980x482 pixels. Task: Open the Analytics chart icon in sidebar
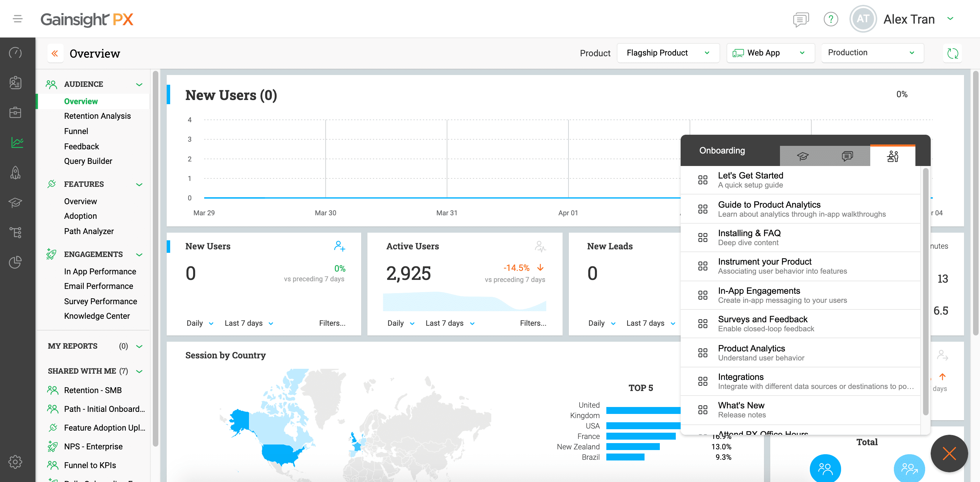17,143
